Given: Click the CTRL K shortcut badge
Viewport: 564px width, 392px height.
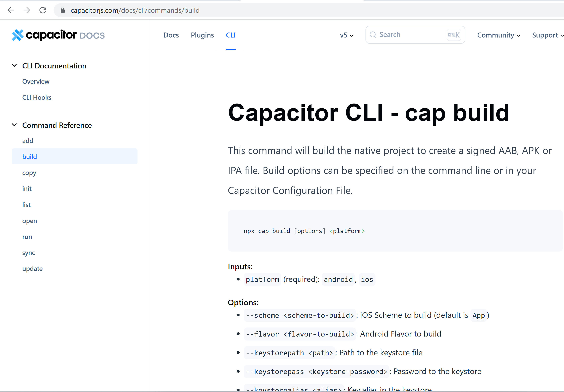Looking at the screenshot, I should (x=453, y=35).
